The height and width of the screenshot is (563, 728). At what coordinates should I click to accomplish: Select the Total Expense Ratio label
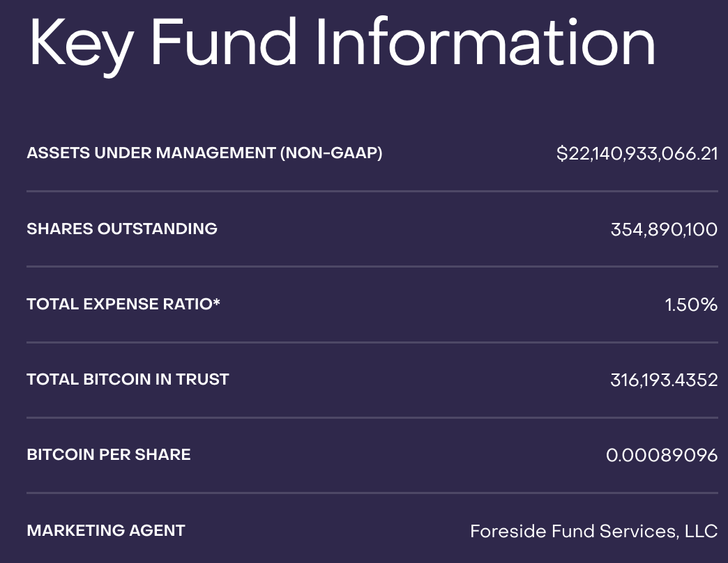(123, 304)
